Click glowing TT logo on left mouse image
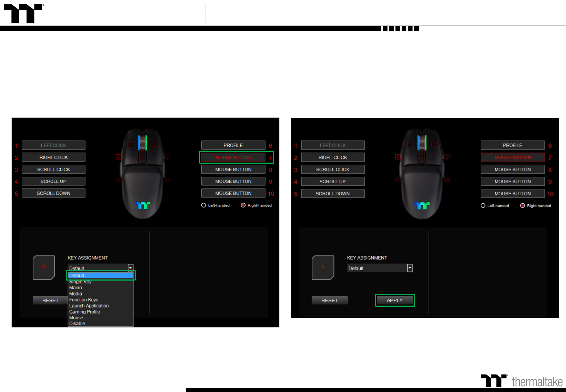The width and height of the screenshot is (566, 392). click(142, 205)
